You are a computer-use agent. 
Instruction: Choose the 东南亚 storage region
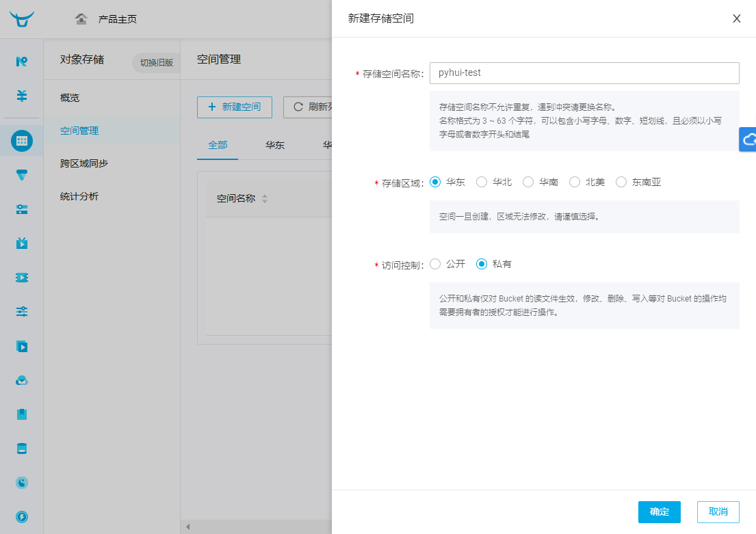pos(621,182)
